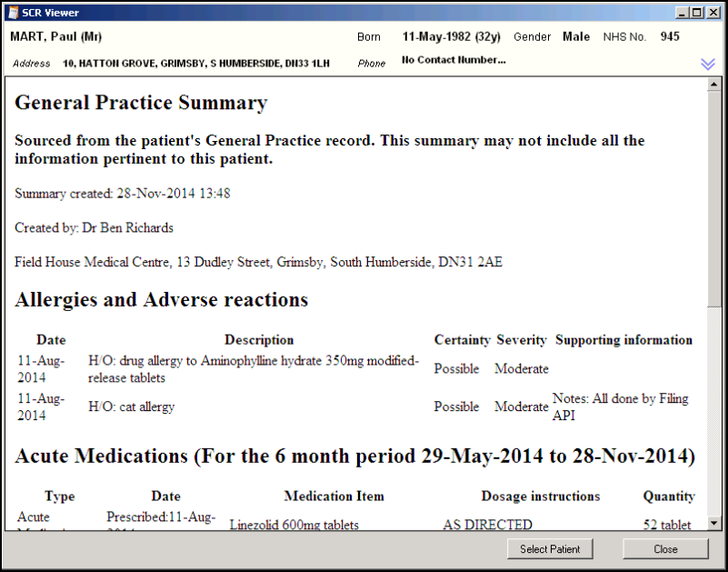Maximize the SCR Viewer window
Viewport: 728px width, 572px height.
tap(696, 13)
